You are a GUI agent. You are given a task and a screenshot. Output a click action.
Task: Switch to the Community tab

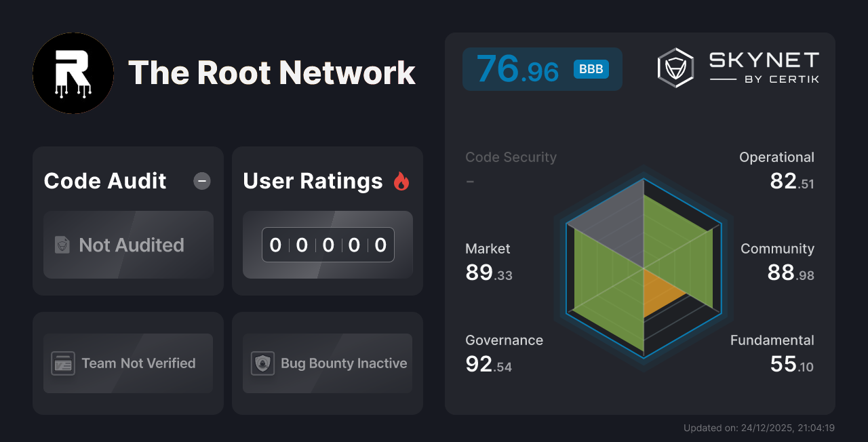(777, 261)
